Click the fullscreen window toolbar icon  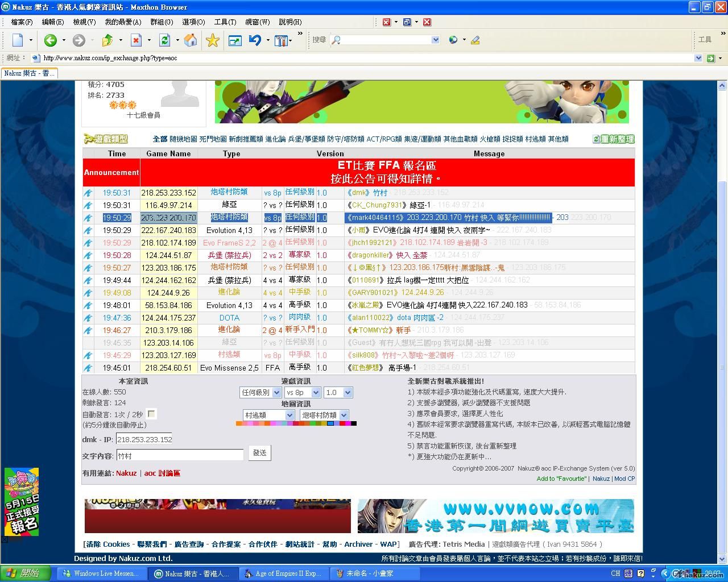(235, 40)
